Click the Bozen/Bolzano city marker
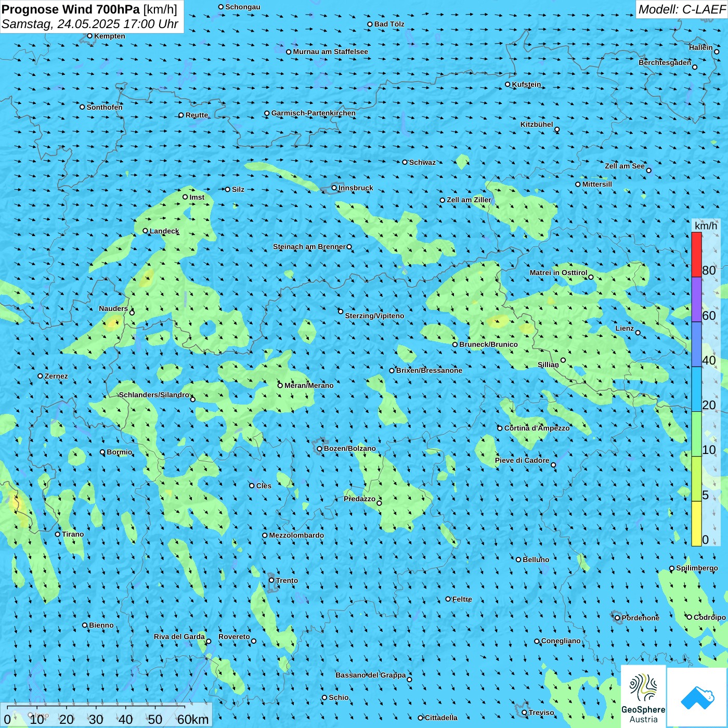728x728 pixels. pyautogui.click(x=320, y=448)
